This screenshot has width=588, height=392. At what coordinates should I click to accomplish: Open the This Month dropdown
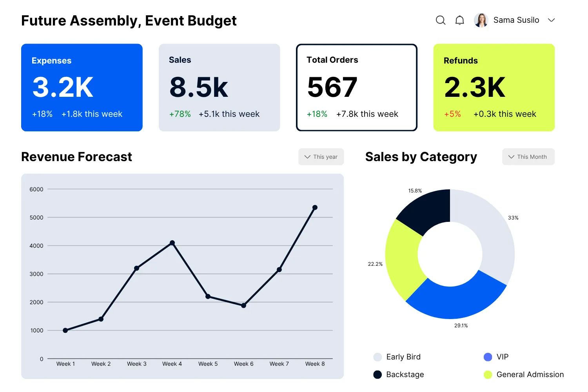pyautogui.click(x=528, y=157)
